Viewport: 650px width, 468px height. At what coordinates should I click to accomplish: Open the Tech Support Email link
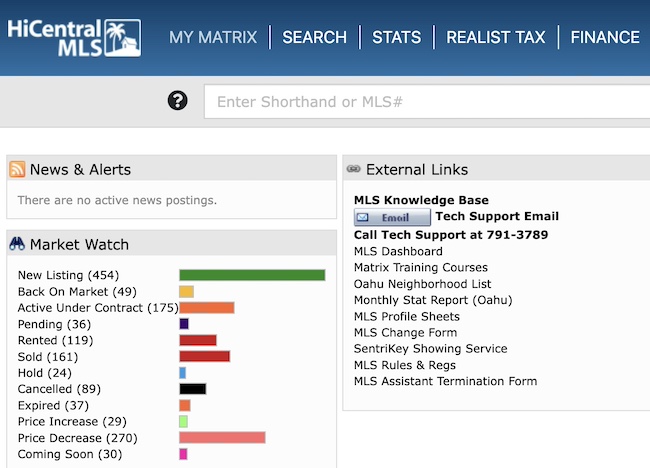pyautogui.click(x=497, y=216)
